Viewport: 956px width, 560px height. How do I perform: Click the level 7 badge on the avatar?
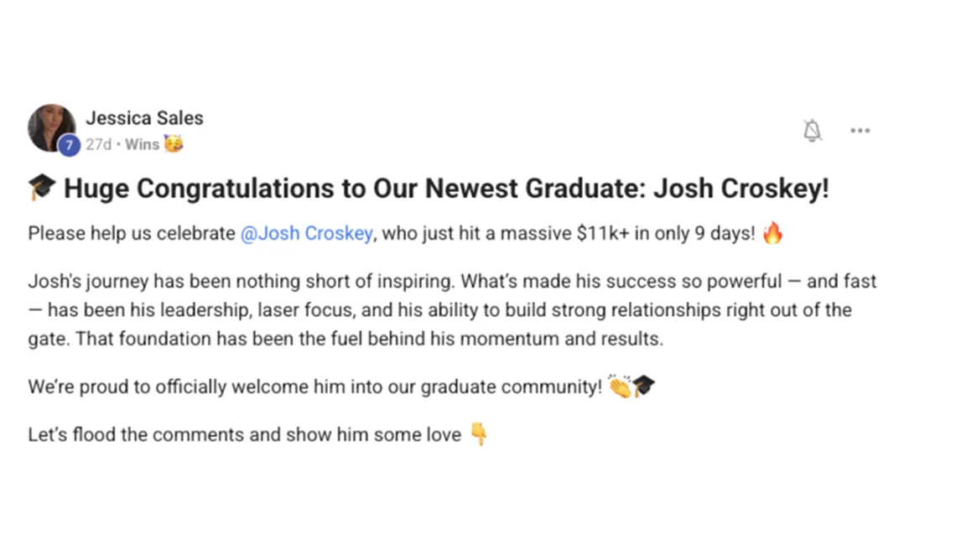tap(69, 145)
